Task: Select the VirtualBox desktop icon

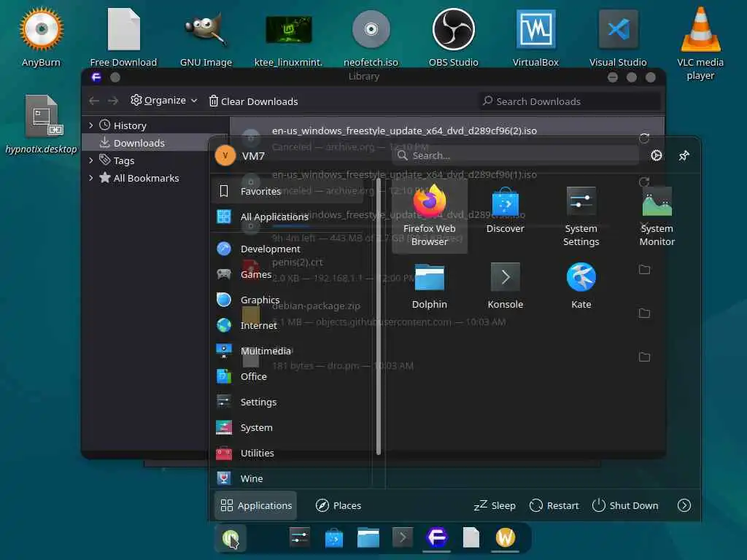Action: pos(535,36)
